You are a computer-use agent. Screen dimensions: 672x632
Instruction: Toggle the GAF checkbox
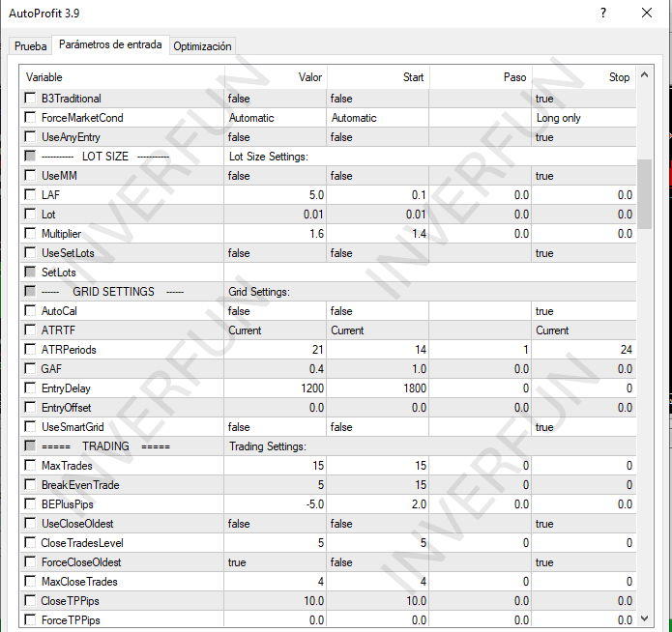coord(30,368)
